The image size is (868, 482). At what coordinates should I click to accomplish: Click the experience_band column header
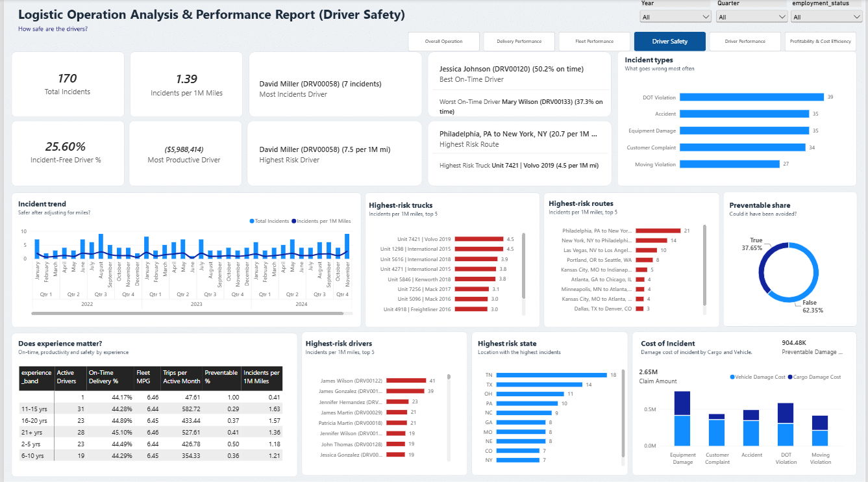(37, 377)
